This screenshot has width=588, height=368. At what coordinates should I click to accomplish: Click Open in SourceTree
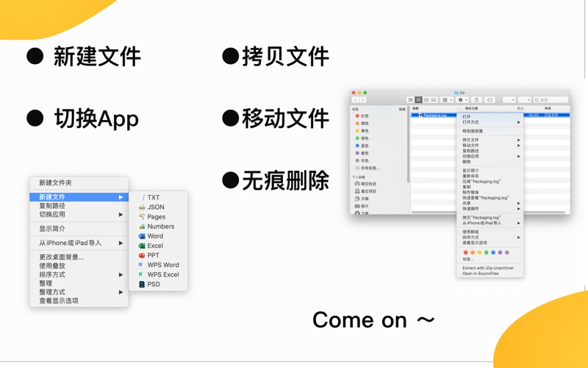490,274
